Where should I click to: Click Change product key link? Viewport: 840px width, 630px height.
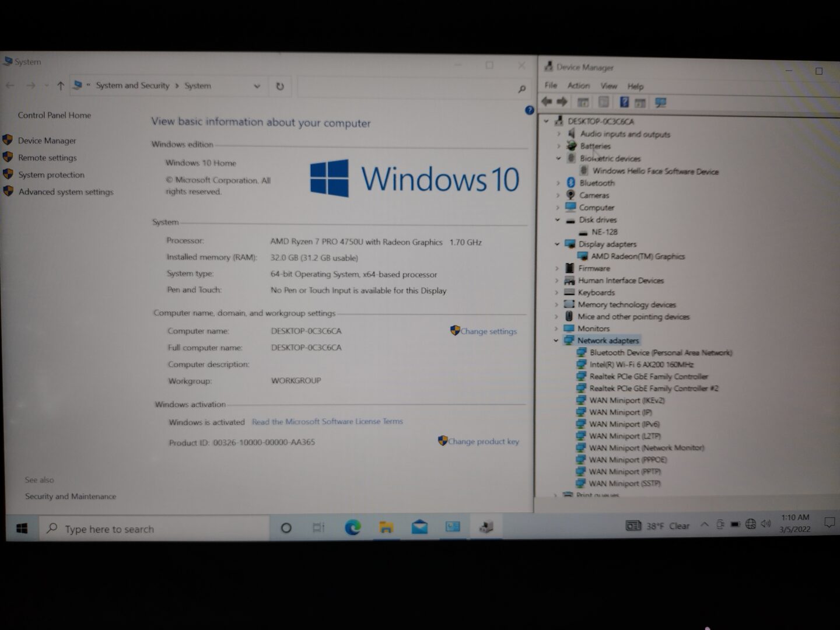coord(483,441)
